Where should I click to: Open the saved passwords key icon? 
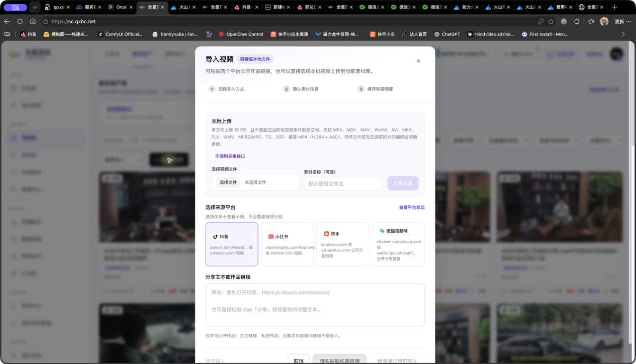tap(541, 21)
